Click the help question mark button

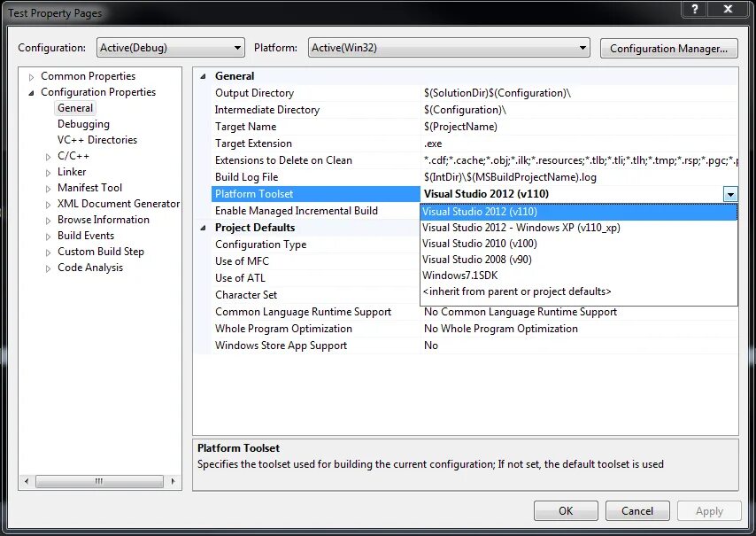pos(695,9)
